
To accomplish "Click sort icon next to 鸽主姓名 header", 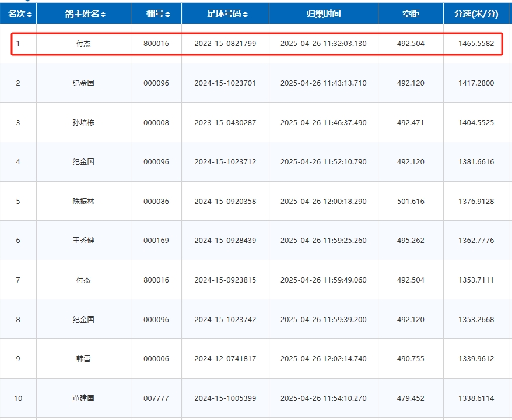I will tap(103, 14).
